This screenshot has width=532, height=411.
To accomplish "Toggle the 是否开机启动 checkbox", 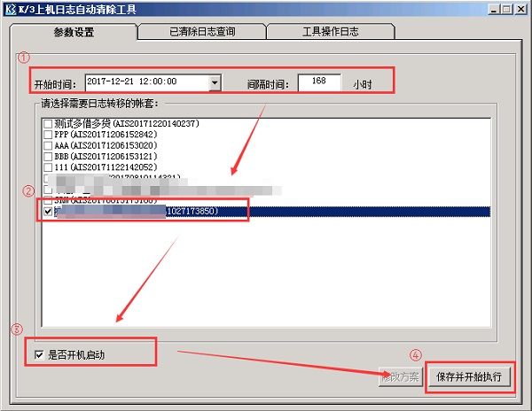I will click(x=38, y=355).
